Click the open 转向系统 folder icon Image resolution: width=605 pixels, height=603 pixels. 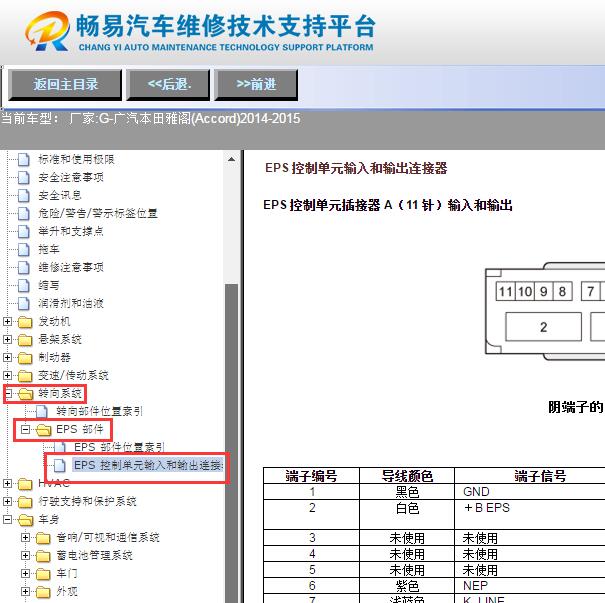pyautogui.click(x=26, y=394)
